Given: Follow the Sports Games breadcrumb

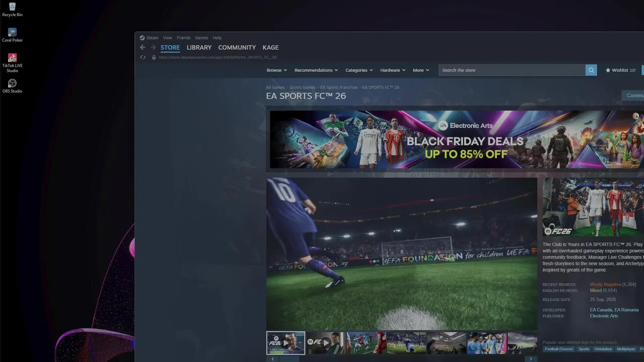Looking at the screenshot, I should pos(302,87).
